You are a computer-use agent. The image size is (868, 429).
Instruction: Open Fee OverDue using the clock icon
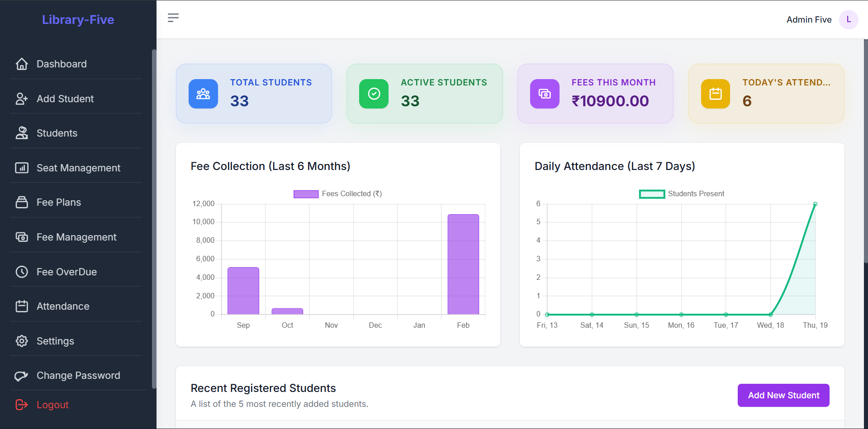tap(22, 271)
